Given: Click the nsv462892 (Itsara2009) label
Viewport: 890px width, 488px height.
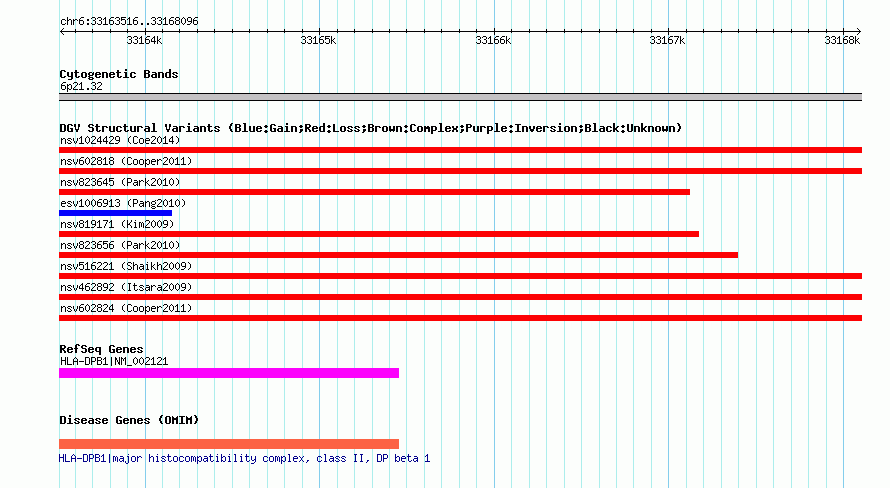Looking at the screenshot, I should [x=126, y=287].
